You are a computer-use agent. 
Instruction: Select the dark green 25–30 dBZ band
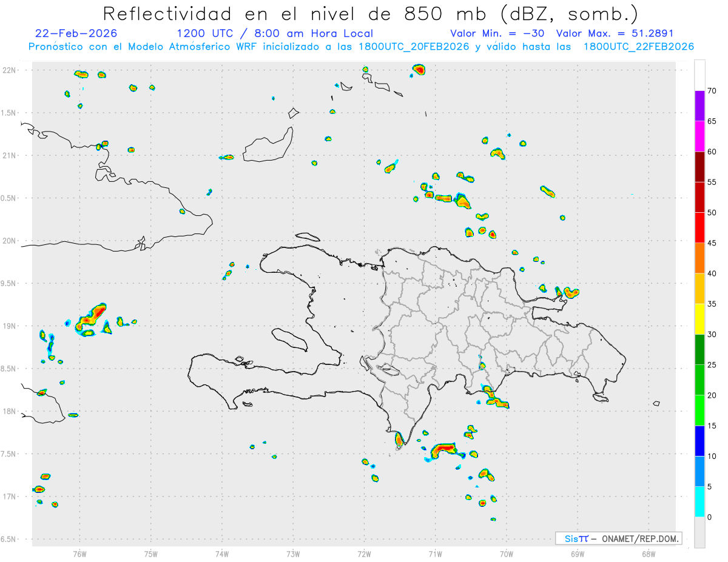699,349
